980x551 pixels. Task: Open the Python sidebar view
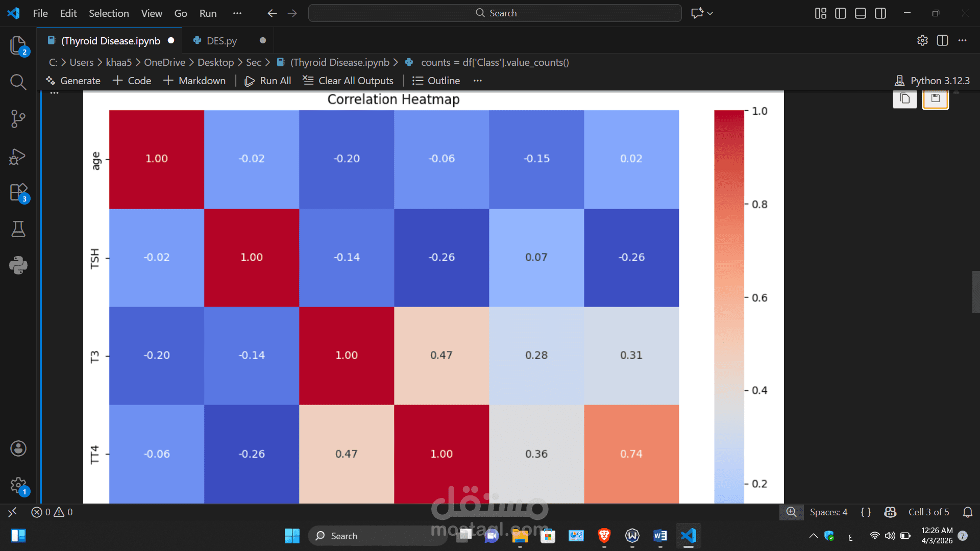coord(18,265)
